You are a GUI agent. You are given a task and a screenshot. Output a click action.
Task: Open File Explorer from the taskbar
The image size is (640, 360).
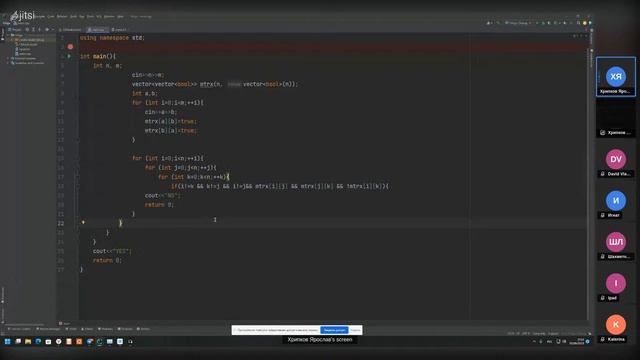(28, 342)
